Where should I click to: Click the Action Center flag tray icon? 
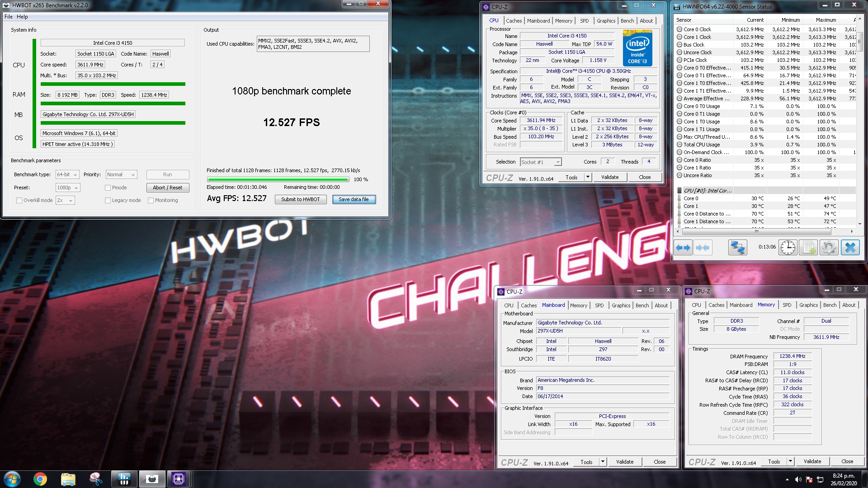click(810, 479)
